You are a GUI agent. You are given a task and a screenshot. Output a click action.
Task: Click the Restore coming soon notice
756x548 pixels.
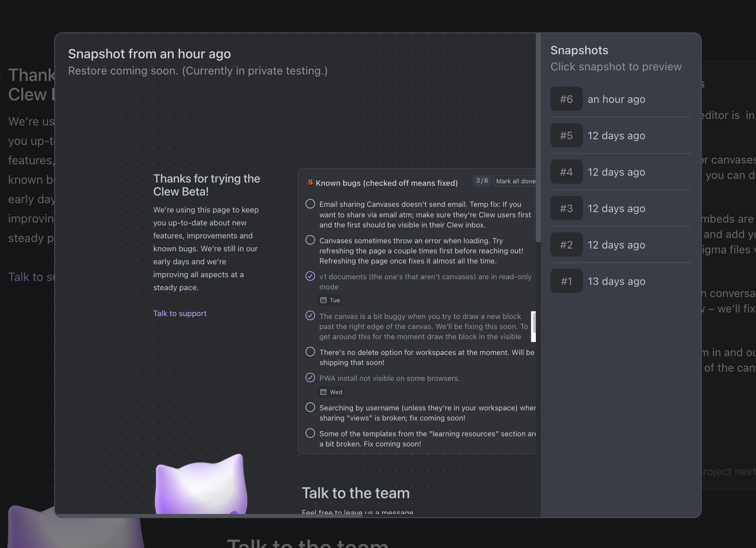tap(197, 71)
